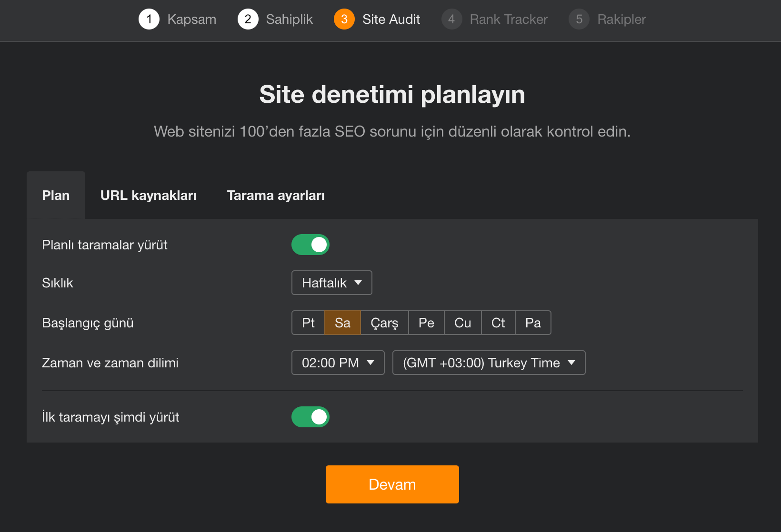Open the Haftalık frequency dropdown
The image size is (781, 532).
331,283
